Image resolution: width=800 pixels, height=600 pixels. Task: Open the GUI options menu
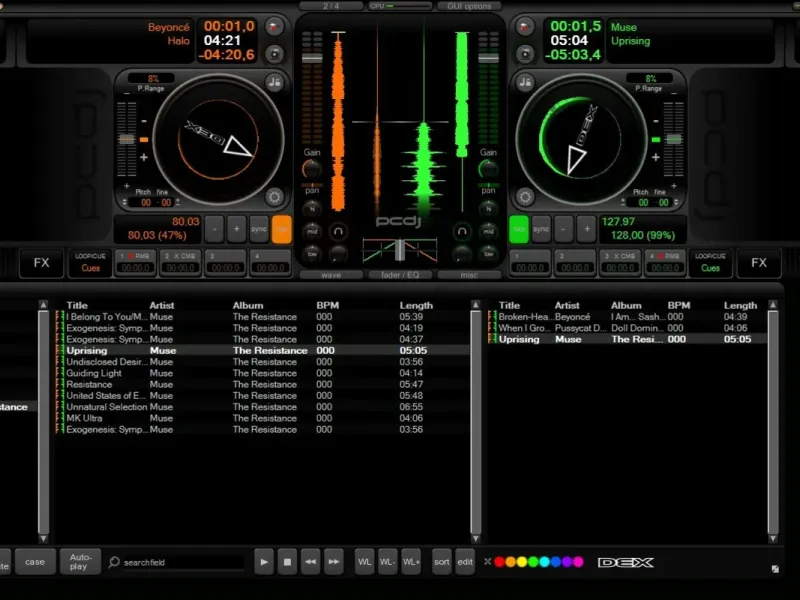pyautogui.click(x=468, y=6)
